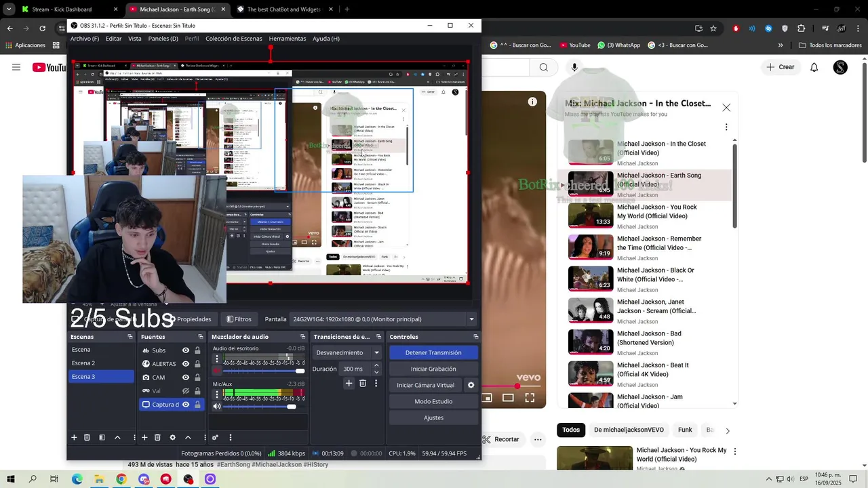Viewport: 868px width, 488px height.
Task: Hide the Subs source eye icon
Action: pyautogui.click(x=186, y=350)
